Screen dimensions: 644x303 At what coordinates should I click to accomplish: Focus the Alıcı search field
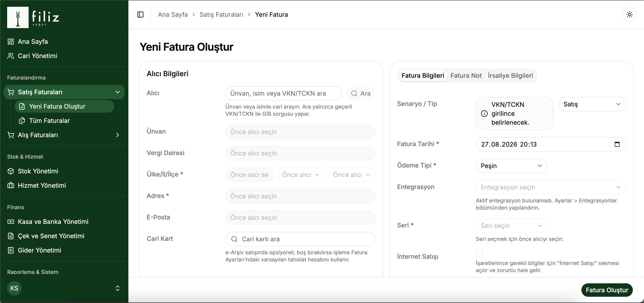tap(284, 93)
